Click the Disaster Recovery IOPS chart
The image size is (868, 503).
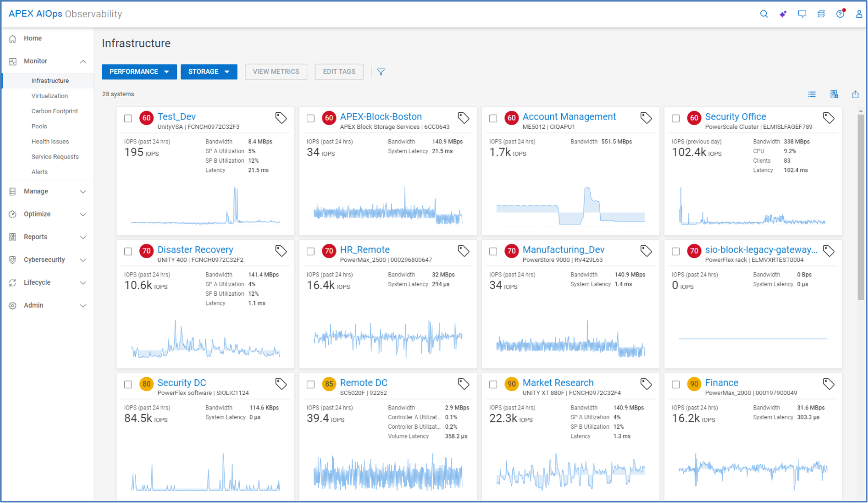205,339
